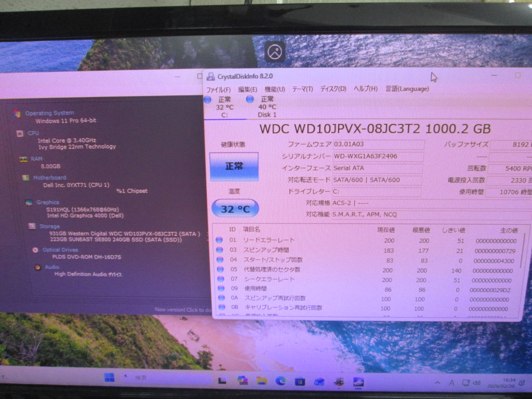Open the Motherboard section link
532x399 pixels.
tap(50, 178)
